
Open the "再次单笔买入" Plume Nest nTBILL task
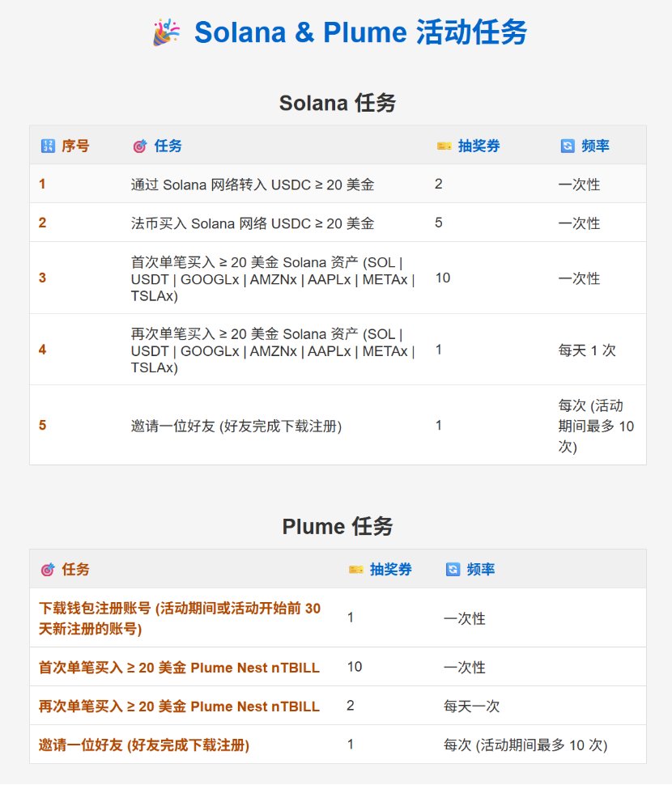(x=179, y=706)
